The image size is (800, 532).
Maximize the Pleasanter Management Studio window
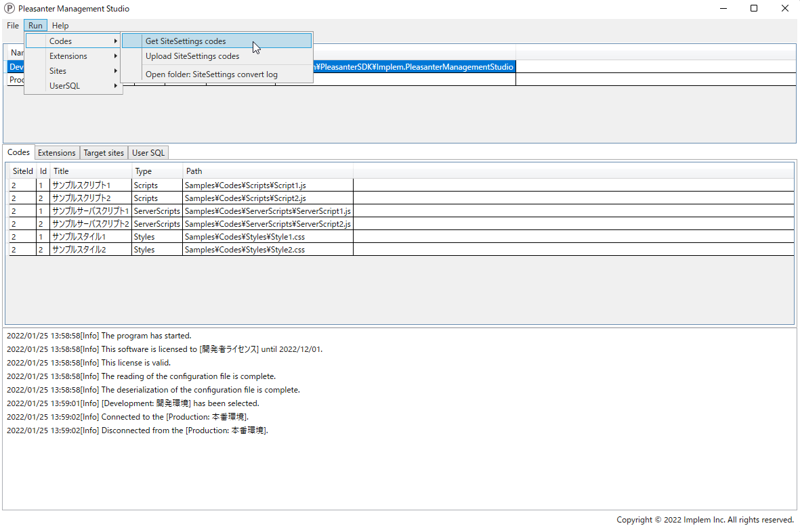[x=754, y=8]
